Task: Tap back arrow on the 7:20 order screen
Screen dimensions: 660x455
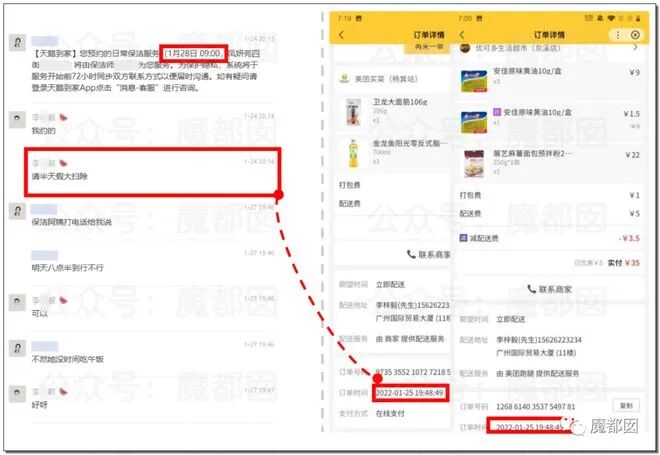Action: (462, 35)
